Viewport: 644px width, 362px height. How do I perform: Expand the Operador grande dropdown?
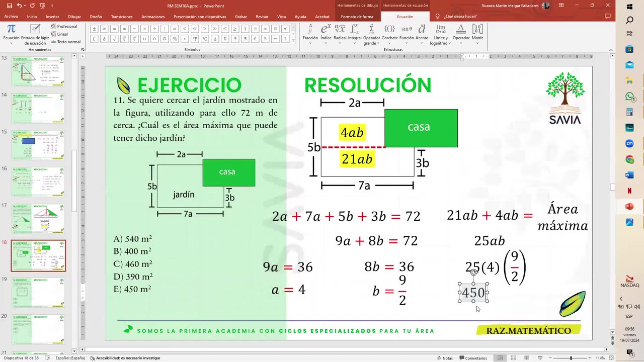tap(372, 35)
